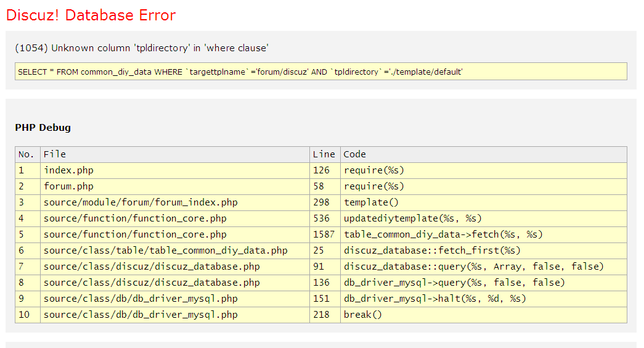Click 'require(%s)' code in forum.php row
This screenshot has height=348, width=644.
pyautogui.click(x=484, y=186)
